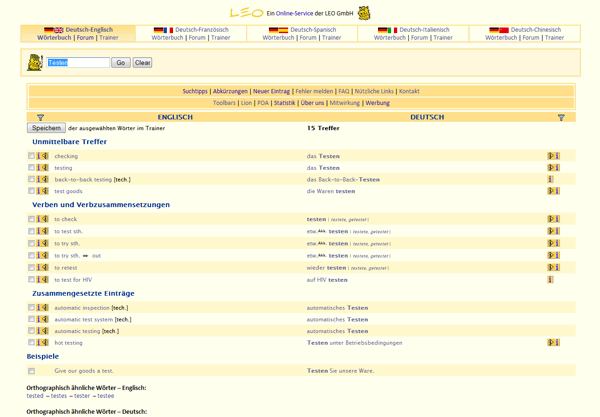Open info icon left of 'to check'
The image size is (600, 417).
tap(40, 219)
